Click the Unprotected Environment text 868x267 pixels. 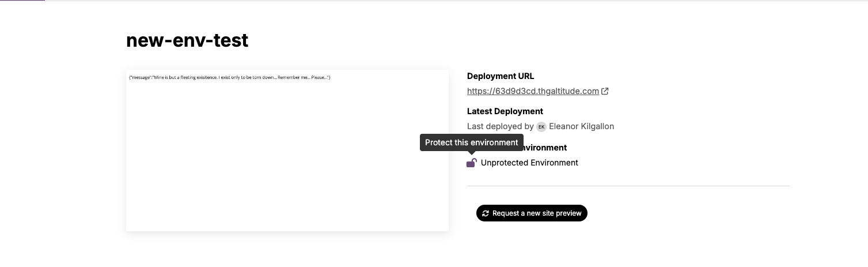(529, 163)
